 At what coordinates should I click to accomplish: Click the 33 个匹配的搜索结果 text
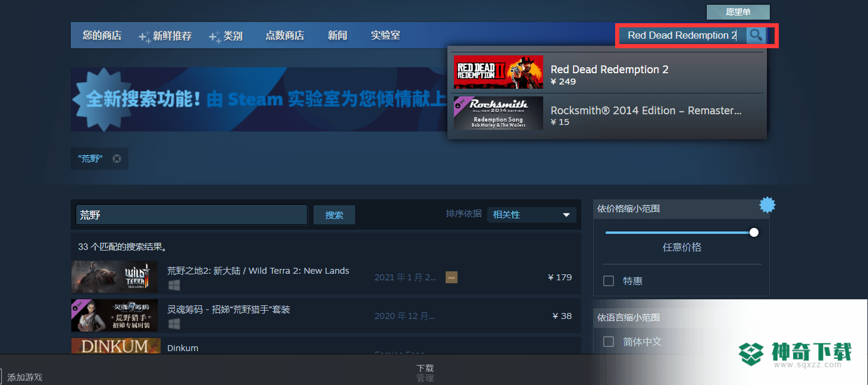[123, 246]
